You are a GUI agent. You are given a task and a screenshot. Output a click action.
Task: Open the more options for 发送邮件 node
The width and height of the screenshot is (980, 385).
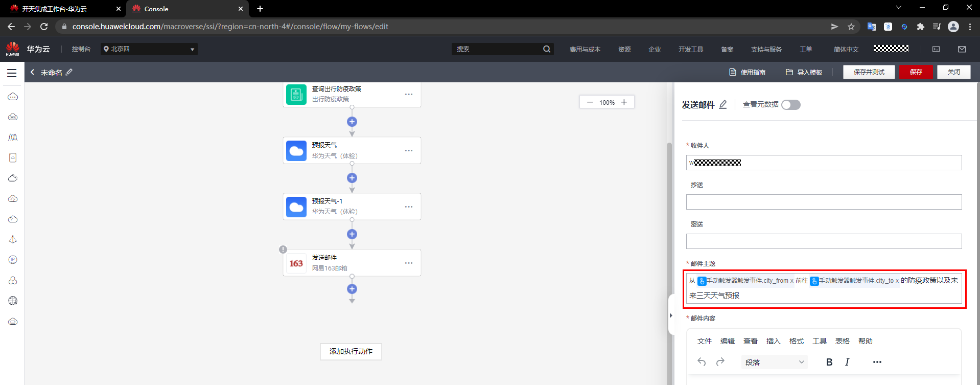point(409,263)
